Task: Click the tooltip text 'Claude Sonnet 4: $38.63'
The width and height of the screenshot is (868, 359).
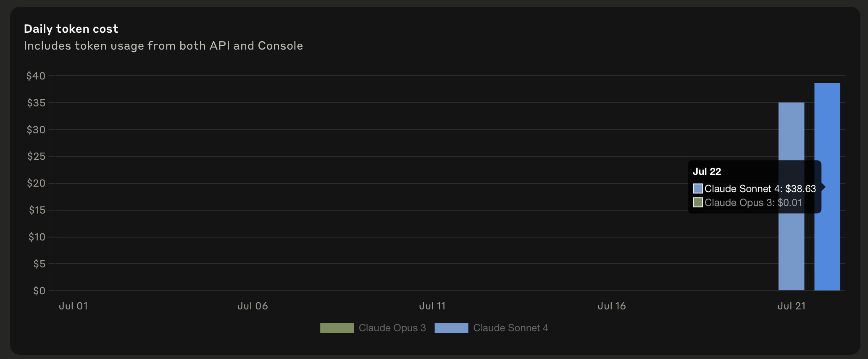Action: [x=760, y=189]
